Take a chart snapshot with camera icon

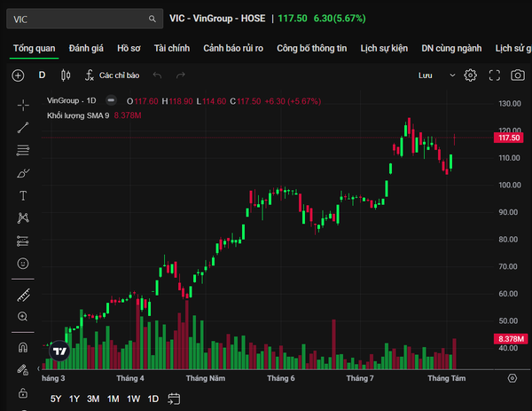518,75
